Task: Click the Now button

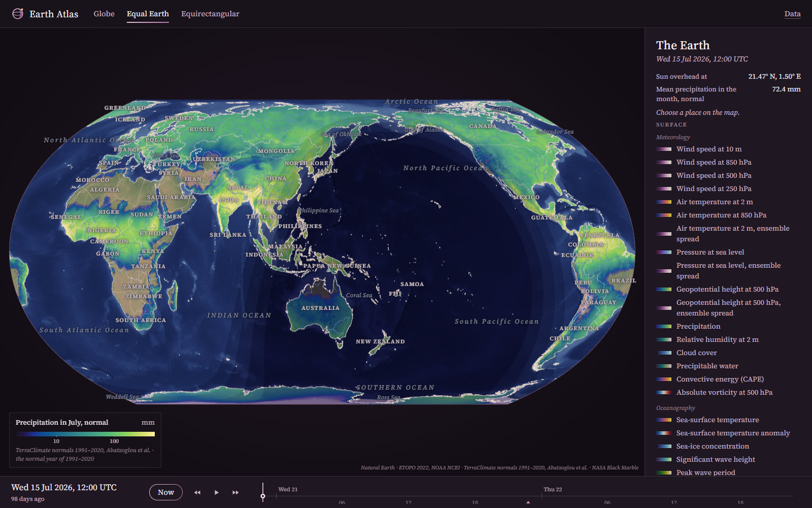Action: pyautogui.click(x=166, y=492)
